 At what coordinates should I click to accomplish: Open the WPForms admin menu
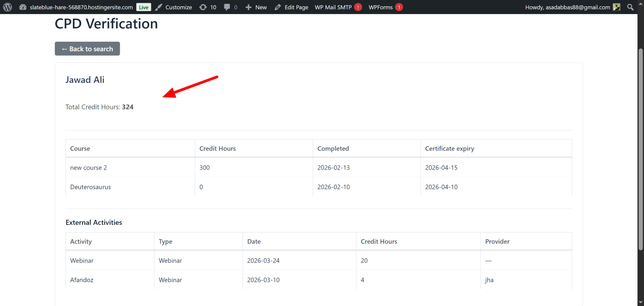[380, 7]
